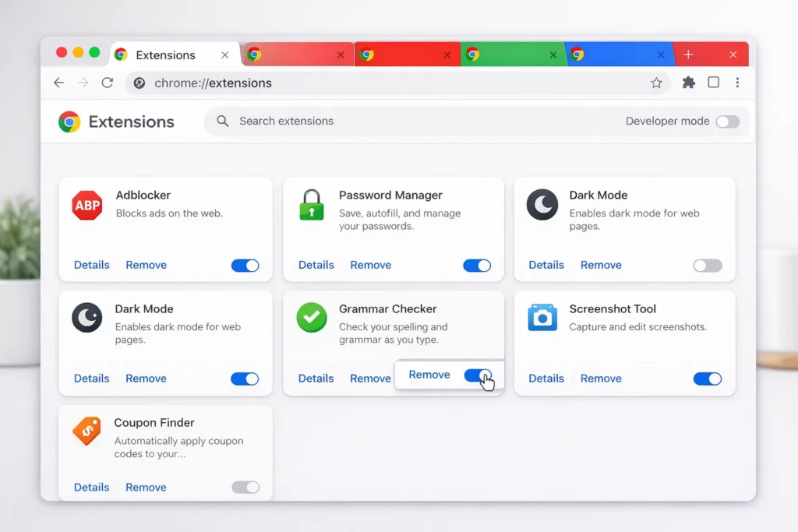798x532 pixels.
Task: Reload the extensions page
Action: (108, 83)
